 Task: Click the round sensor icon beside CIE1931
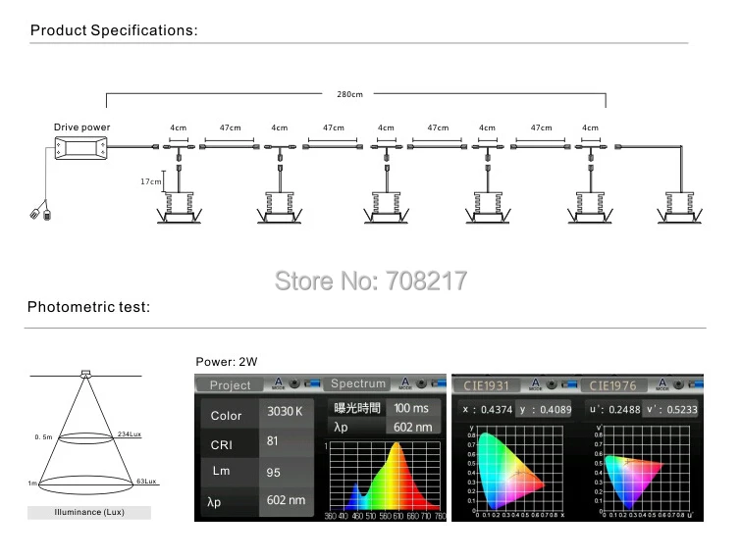tap(552, 384)
